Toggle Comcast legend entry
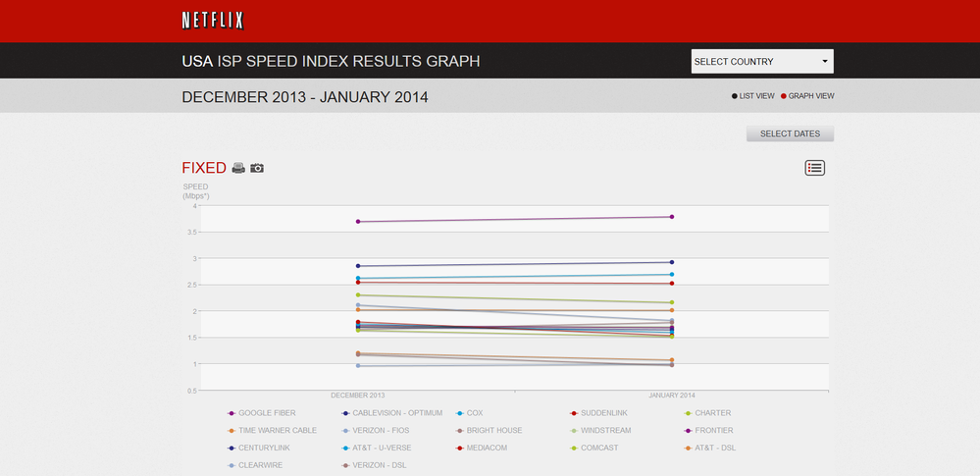980x476 pixels. tap(595, 448)
